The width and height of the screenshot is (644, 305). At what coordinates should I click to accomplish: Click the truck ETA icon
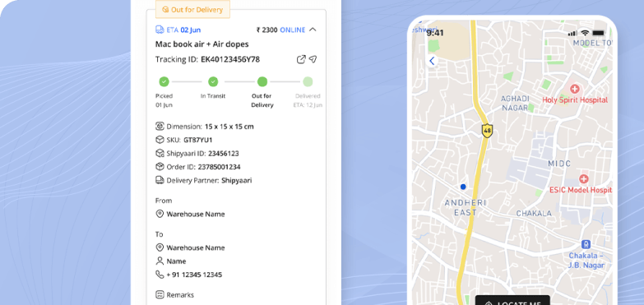(x=160, y=30)
